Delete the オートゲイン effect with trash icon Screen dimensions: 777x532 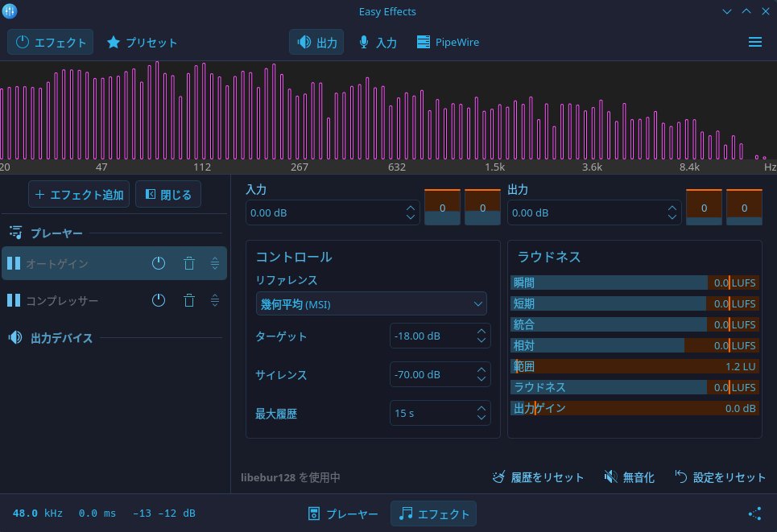point(188,263)
